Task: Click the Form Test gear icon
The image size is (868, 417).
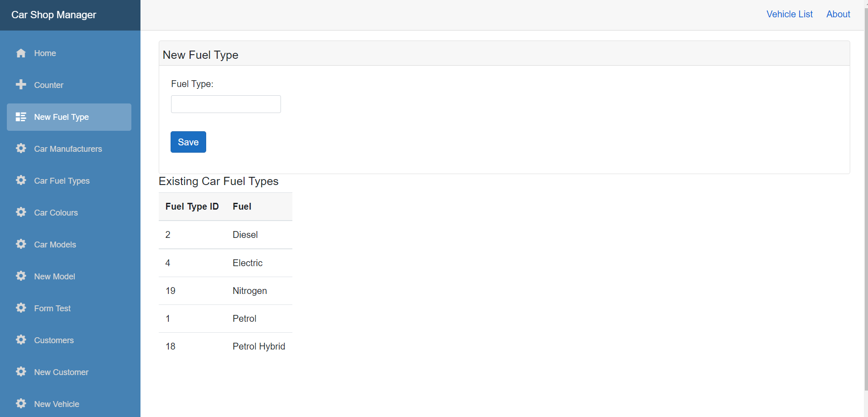Action: tap(21, 308)
